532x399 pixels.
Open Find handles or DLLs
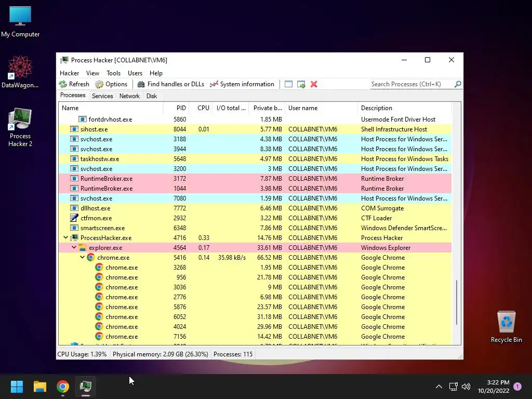pyautogui.click(x=170, y=84)
